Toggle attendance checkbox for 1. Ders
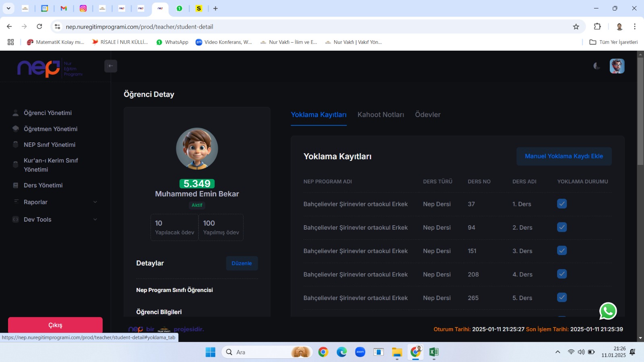Image resolution: width=644 pixels, height=362 pixels. [562, 204]
